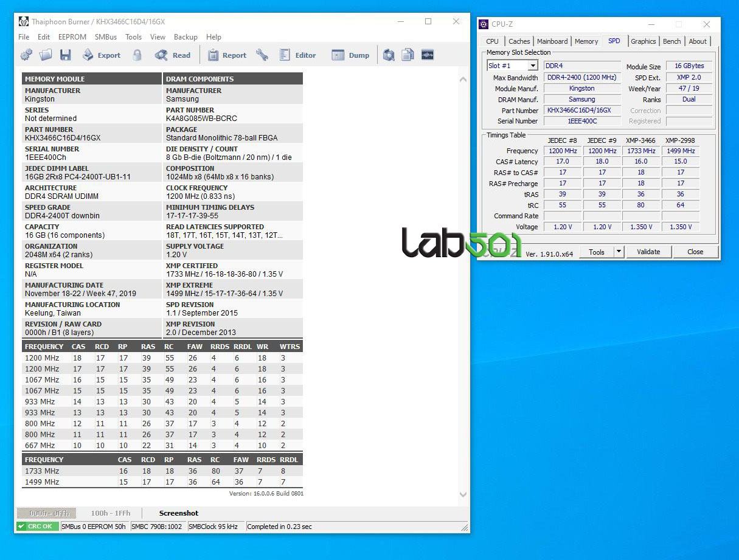Click the SMBus 0 EEPROM 50h status entry
This screenshot has height=560, width=739.
pos(94,527)
